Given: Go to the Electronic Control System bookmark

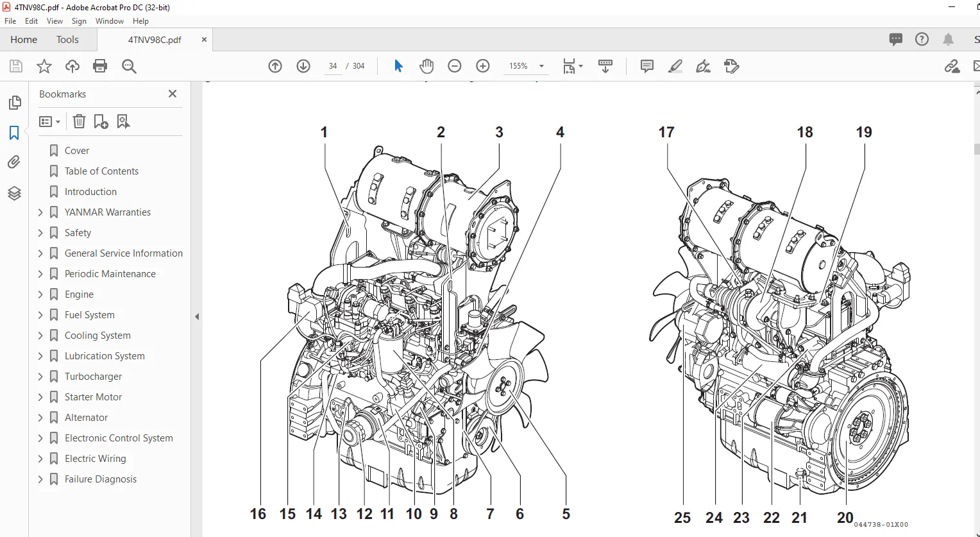Looking at the screenshot, I should pyautogui.click(x=119, y=438).
